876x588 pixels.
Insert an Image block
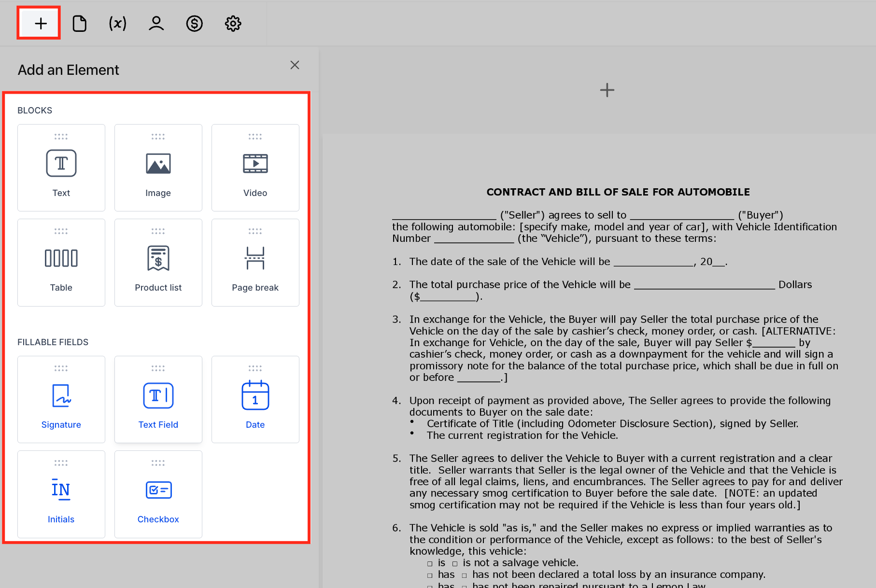(158, 167)
